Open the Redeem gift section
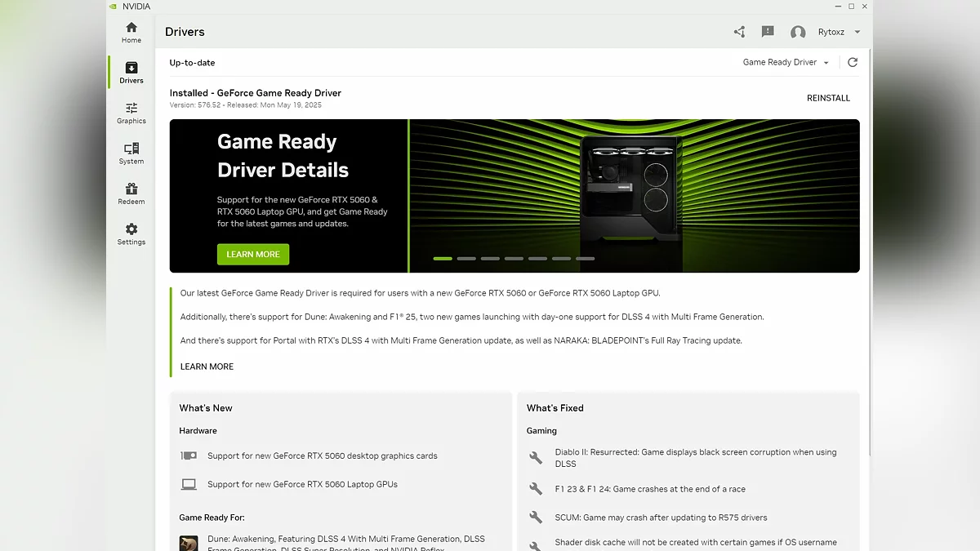This screenshot has height=551, width=980. [131, 193]
